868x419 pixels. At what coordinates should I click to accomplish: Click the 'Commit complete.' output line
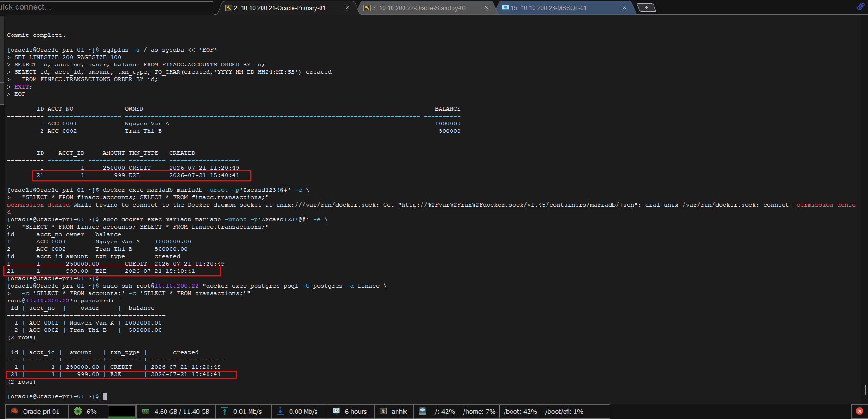pos(36,35)
